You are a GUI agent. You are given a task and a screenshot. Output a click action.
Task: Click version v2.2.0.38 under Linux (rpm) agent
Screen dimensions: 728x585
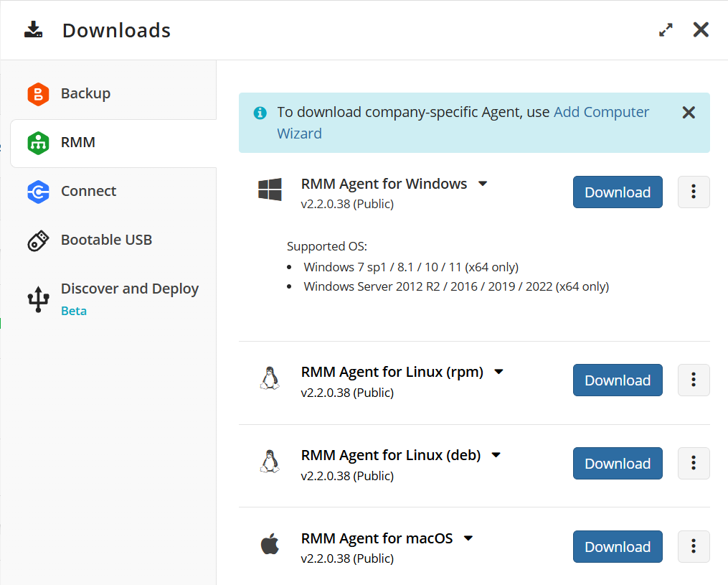click(x=347, y=393)
